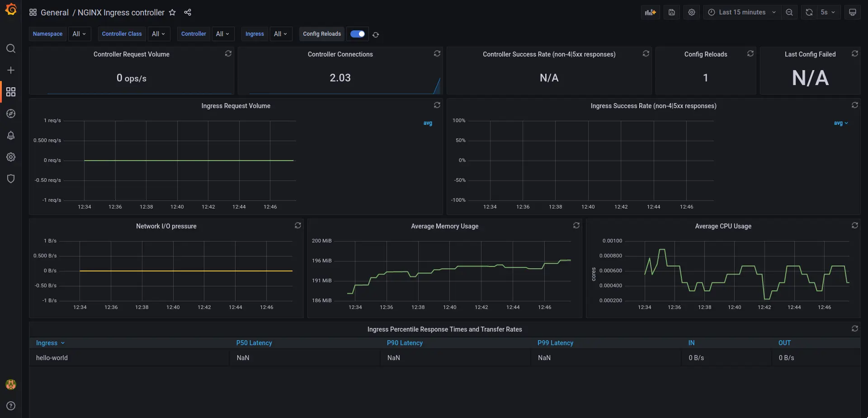Click avg legend header in Ingress Request Volume
This screenshot has height=418, width=868.
pyautogui.click(x=428, y=123)
